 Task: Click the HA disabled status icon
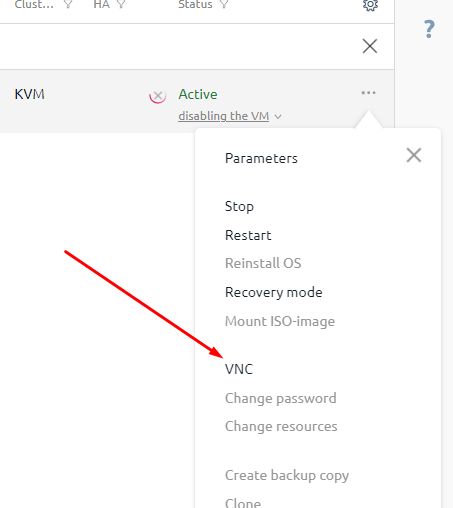click(x=158, y=96)
